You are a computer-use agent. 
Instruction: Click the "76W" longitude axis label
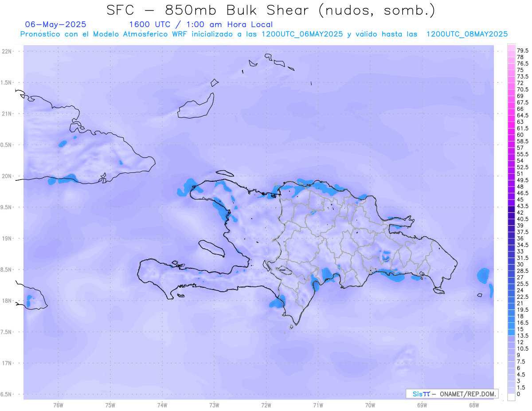(58, 405)
